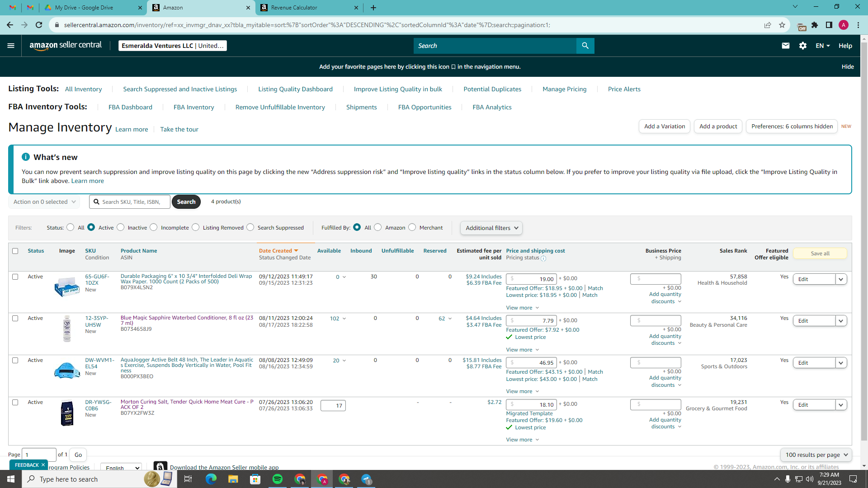Open the Microsoft Store taskbar icon

[255, 479]
